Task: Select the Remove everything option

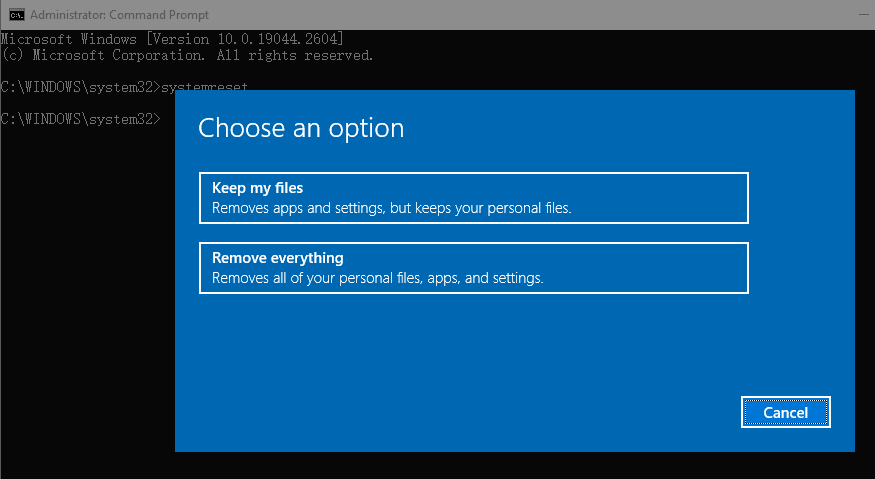Action: pyautogui.click(x=474, y=268)
